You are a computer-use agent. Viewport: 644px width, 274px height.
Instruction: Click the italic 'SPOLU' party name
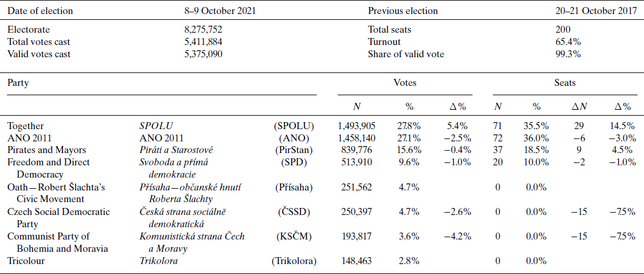[157, 126]
